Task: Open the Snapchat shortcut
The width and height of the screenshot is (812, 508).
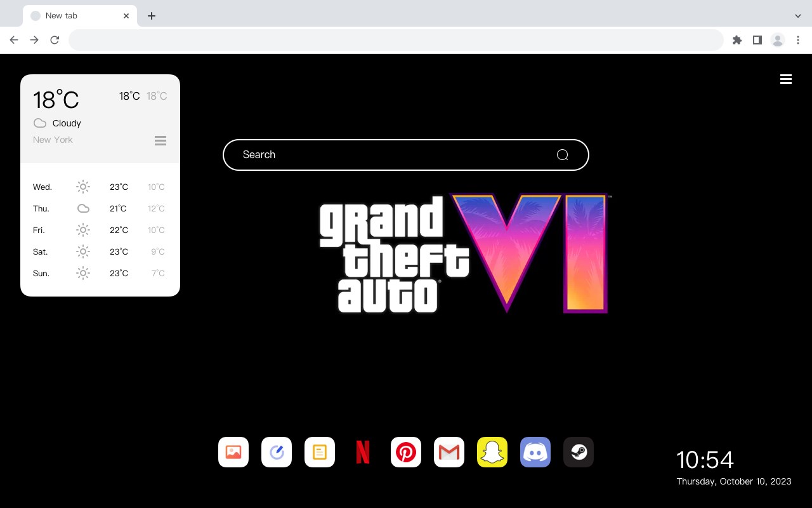Action: (x=492, y=452)
